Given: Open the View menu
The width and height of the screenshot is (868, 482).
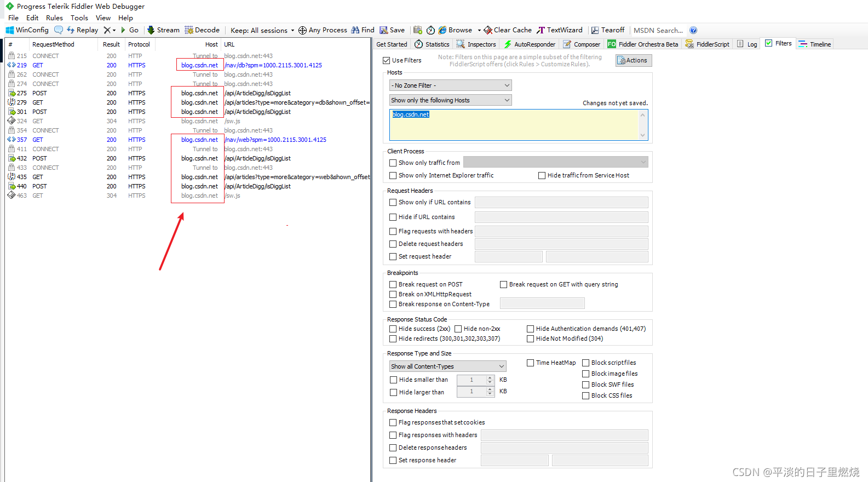Looking at the screenshot, I should click(x=103, y=18).
